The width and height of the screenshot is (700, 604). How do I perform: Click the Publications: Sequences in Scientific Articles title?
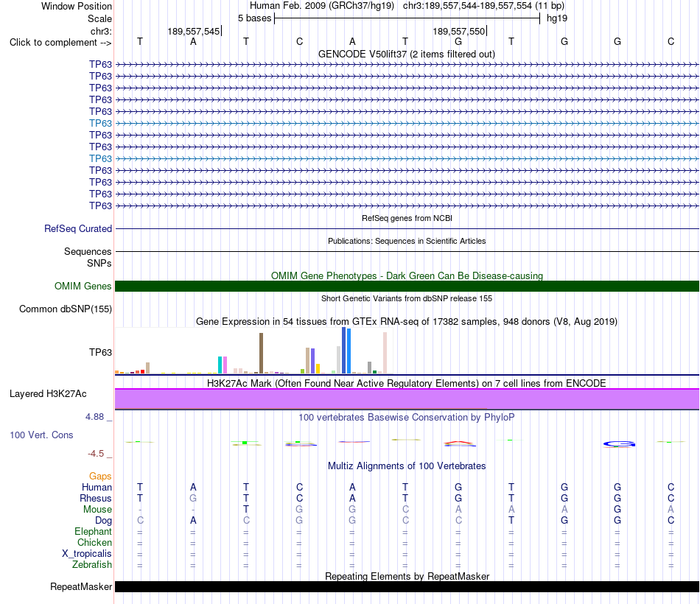(x=407, y=241)
